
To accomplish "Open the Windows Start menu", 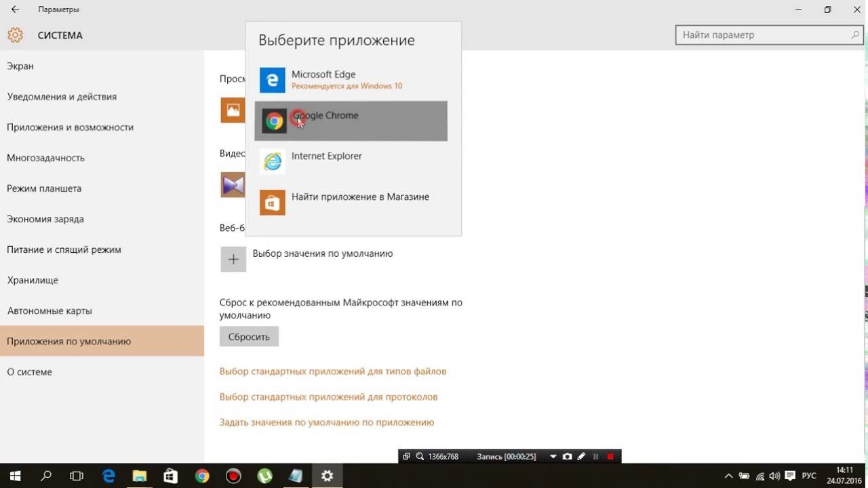I will 16,476.
